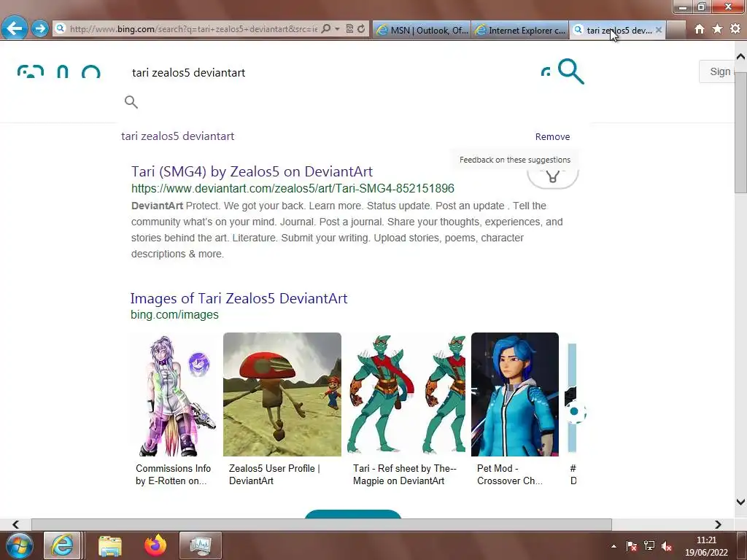
Task: Click the vertical scrollbar up arrow
Action: click(740, 57)
